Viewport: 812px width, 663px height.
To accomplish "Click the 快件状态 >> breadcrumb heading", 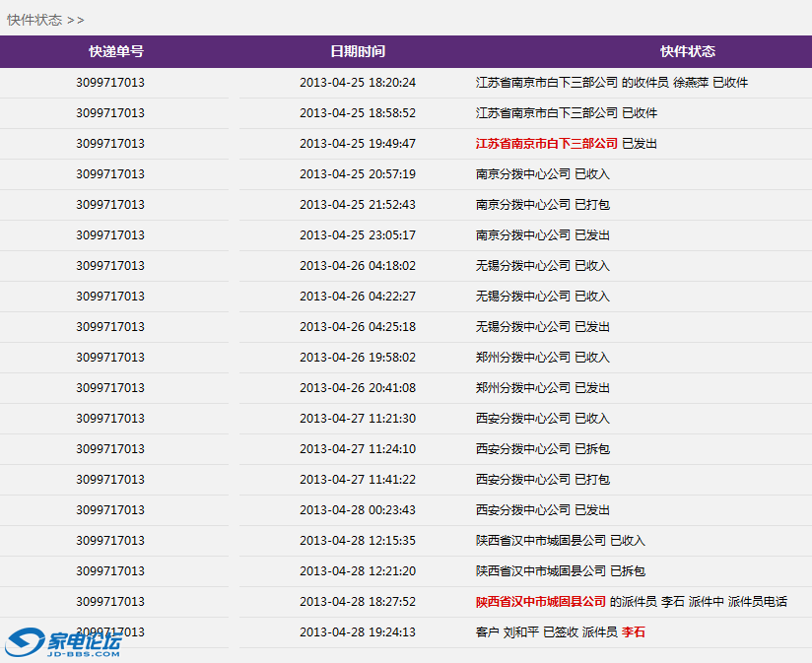I will [x=45, y=20].
